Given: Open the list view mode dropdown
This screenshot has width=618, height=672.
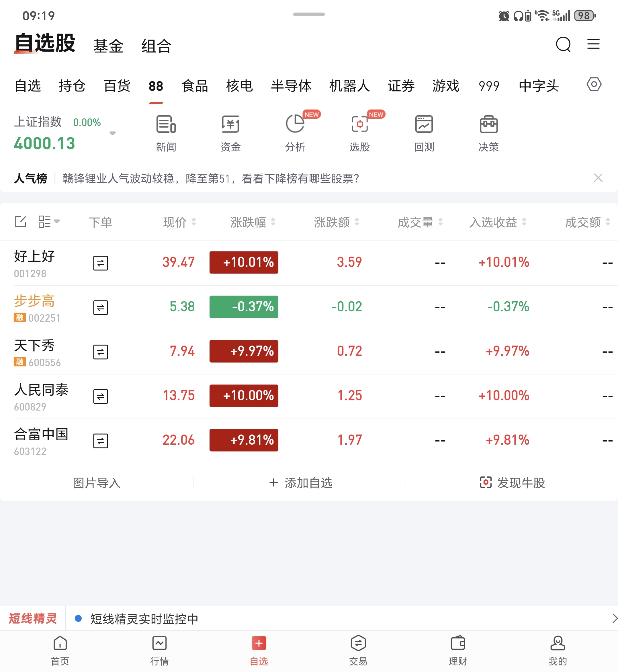Looking at the screenshot, I should (49, 221).
